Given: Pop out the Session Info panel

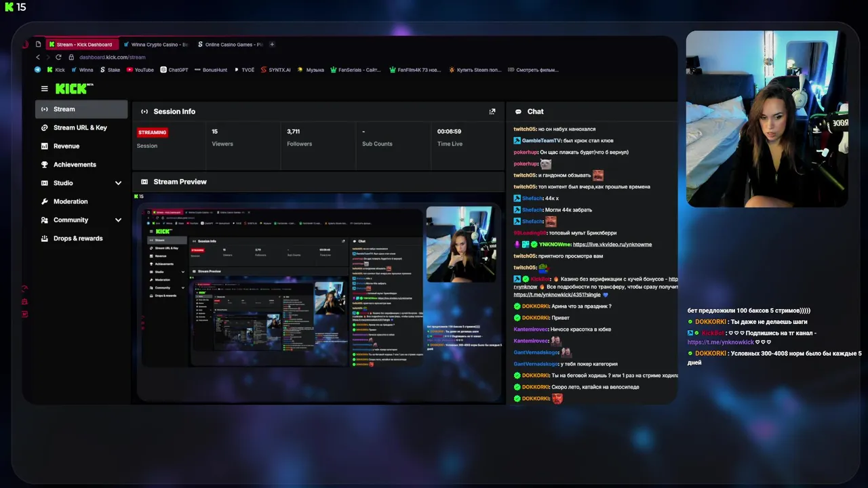Looking at the screenshot, I should pyautogui.click(x=492, y=111).
